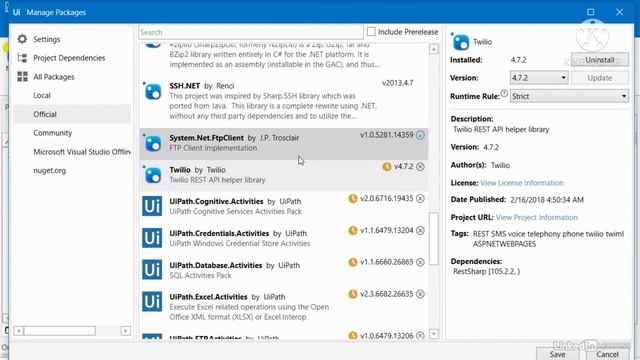
Task: Click the Update button
Action: 600,78
